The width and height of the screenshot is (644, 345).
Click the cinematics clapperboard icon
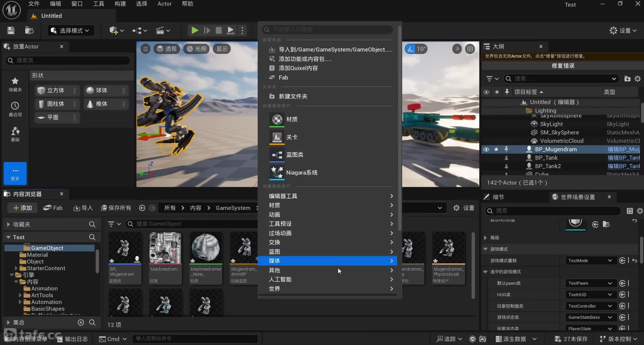click(x=160, y=31)
